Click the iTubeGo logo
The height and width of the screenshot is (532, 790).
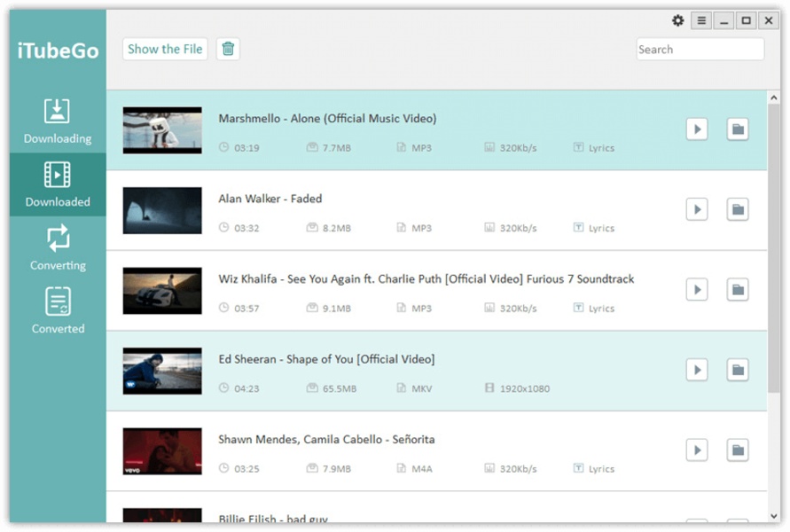(x=58, y=51)
